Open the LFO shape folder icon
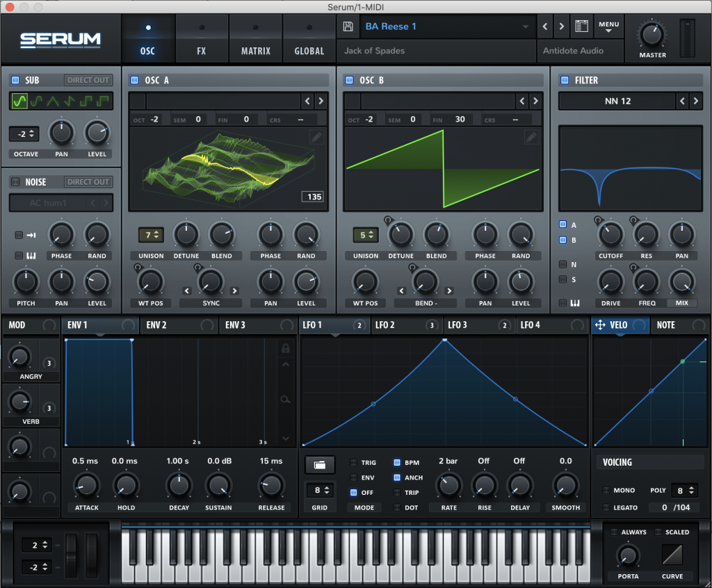This screenshot has height=588, width=712. pyautogui.click(x=320, y=464)
